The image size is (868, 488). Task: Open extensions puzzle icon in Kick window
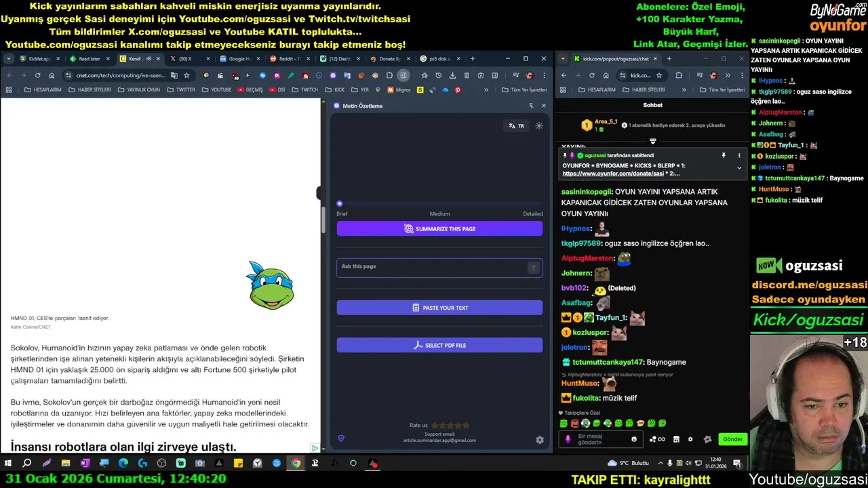tap(679, 75)
